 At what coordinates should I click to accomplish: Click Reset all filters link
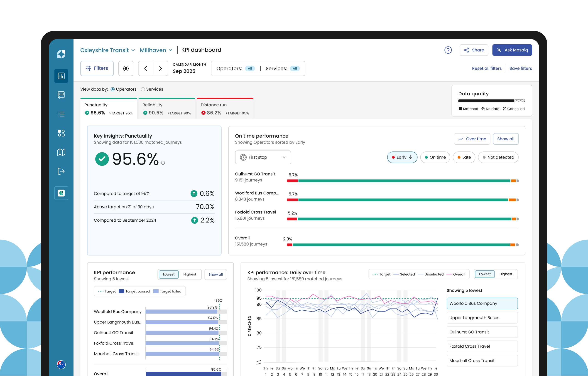(487, 68)
